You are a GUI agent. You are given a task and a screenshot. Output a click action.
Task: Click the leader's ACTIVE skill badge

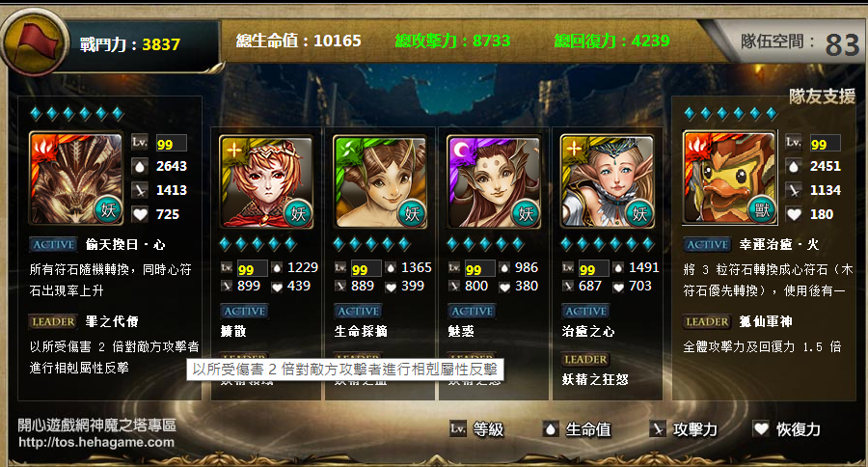[x=53, y=244]
